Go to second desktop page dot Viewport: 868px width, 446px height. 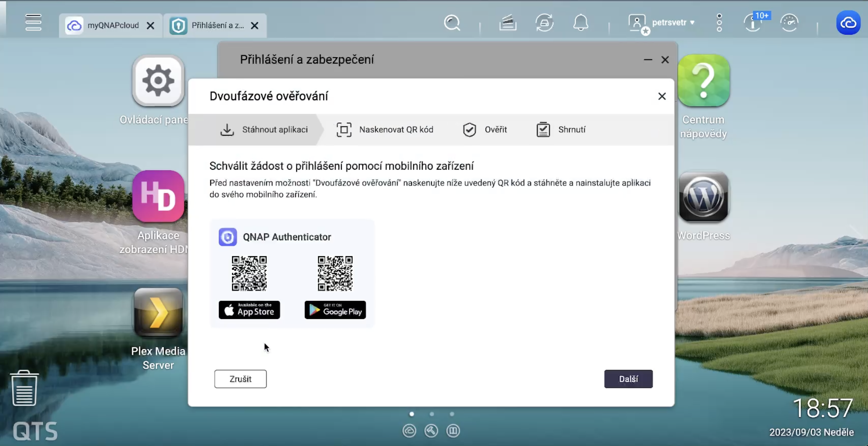pos(432,414)
